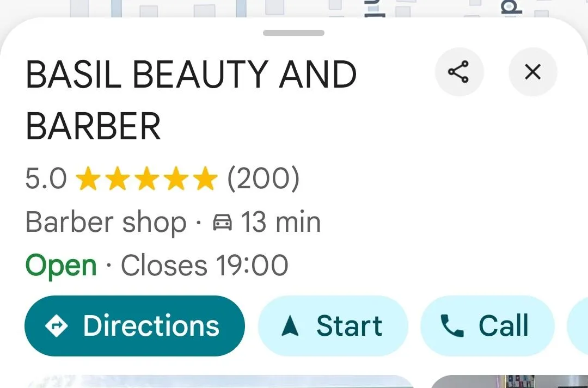Tap the share icon next to the title

tap(459, 72)
